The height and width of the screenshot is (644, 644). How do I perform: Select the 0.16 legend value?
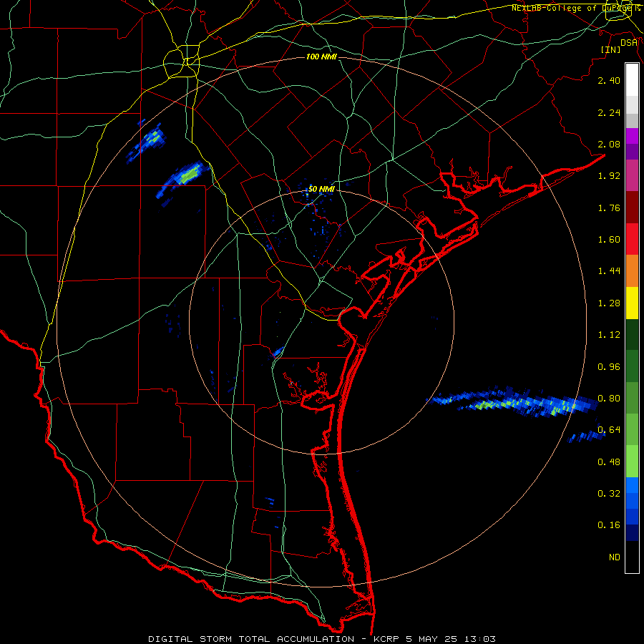point(609,525)
